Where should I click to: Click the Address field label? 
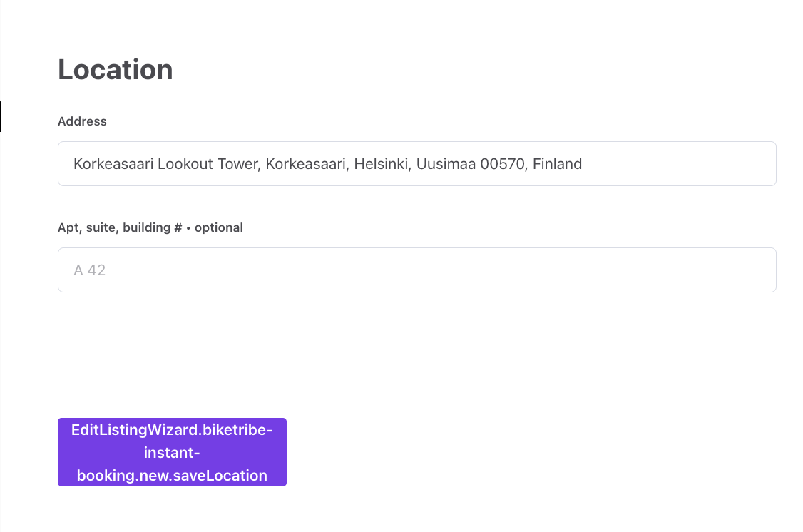coord(82,121)
